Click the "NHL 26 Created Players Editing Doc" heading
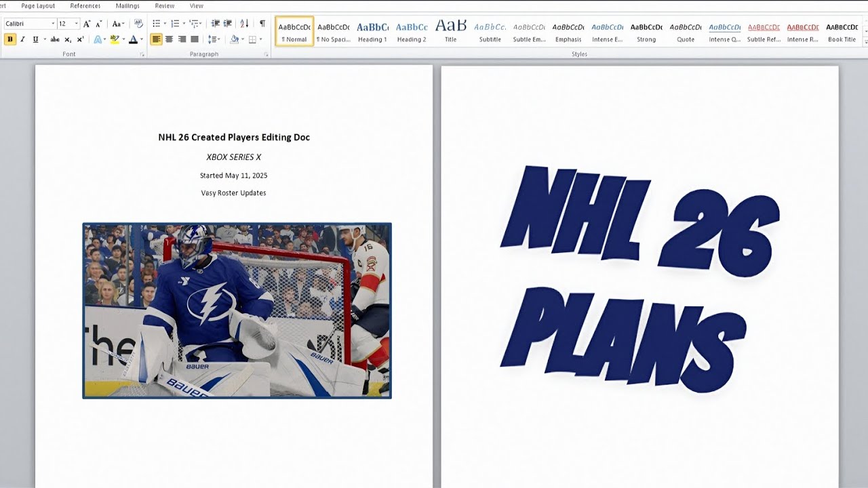The image size is (868, 488). tap(234, 137)
